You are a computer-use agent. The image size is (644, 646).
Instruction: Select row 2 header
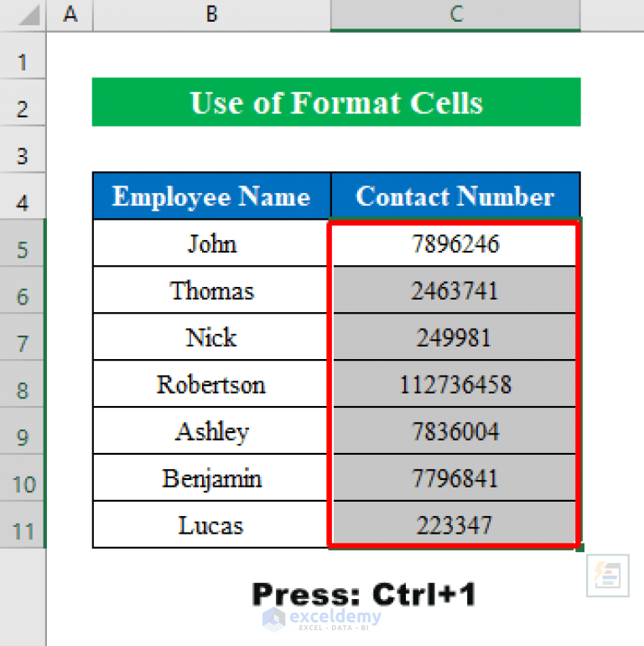(23, 102)
